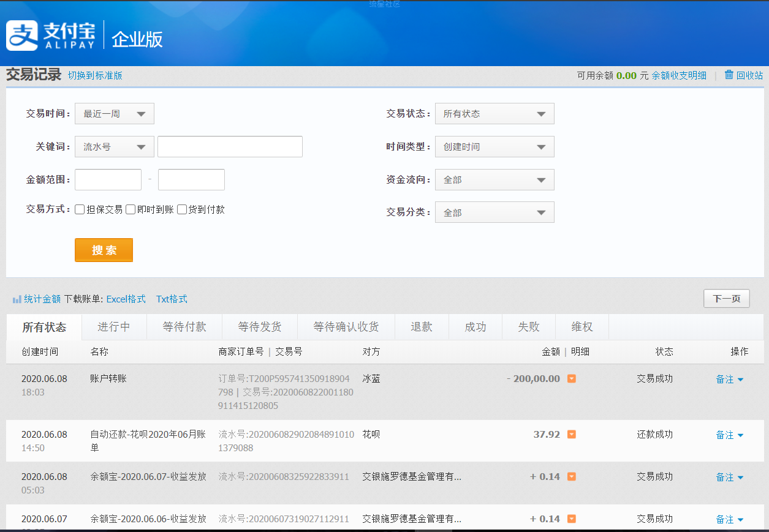Tick the 即时到账 checkbox
This screenshot has width=769, height=532.
(x=131, y=209)
